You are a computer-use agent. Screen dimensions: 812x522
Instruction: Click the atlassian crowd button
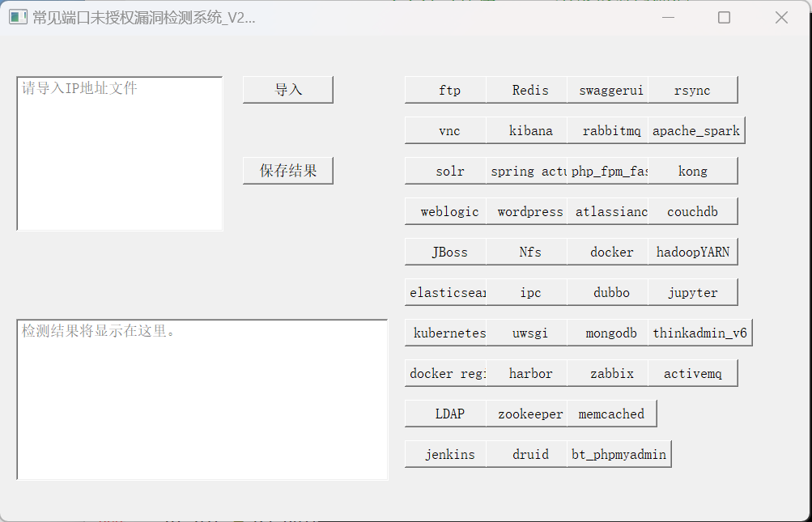[607, 210]
